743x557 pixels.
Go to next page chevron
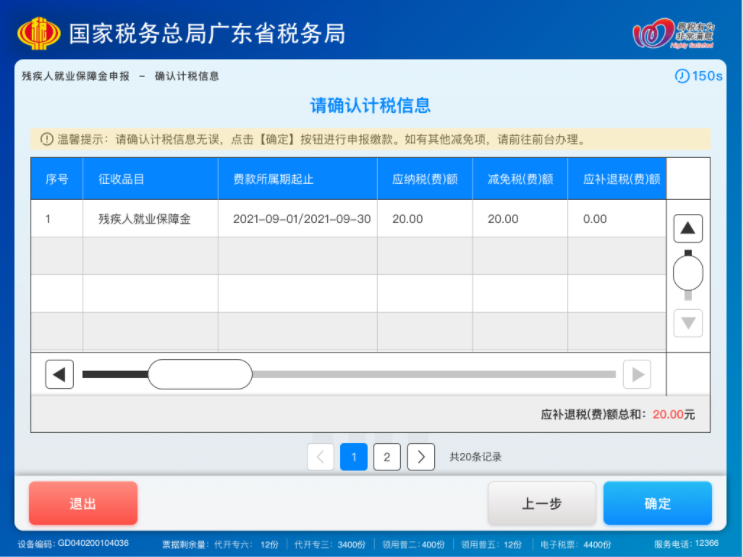tap(421, 457)
